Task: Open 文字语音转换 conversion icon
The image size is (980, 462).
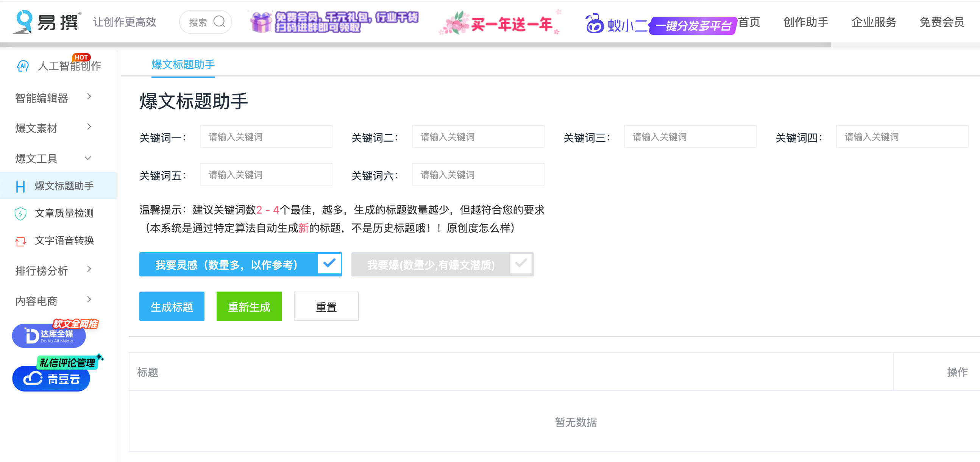Action: pyautogui.click(x=20, y=241)
